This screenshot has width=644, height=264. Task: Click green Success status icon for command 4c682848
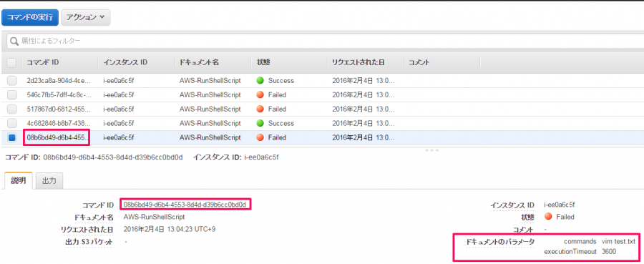pos(260,123)
